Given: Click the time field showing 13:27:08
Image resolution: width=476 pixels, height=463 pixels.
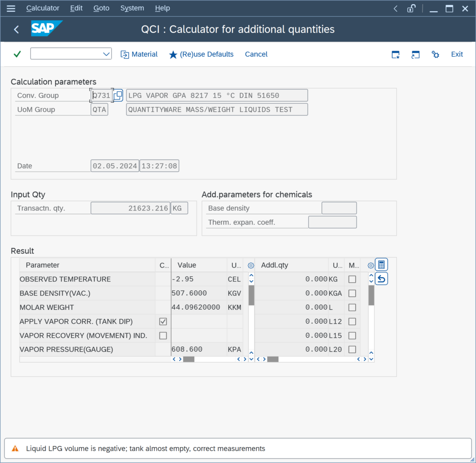Looking at the screenshot, I should (x=159, y=166).
